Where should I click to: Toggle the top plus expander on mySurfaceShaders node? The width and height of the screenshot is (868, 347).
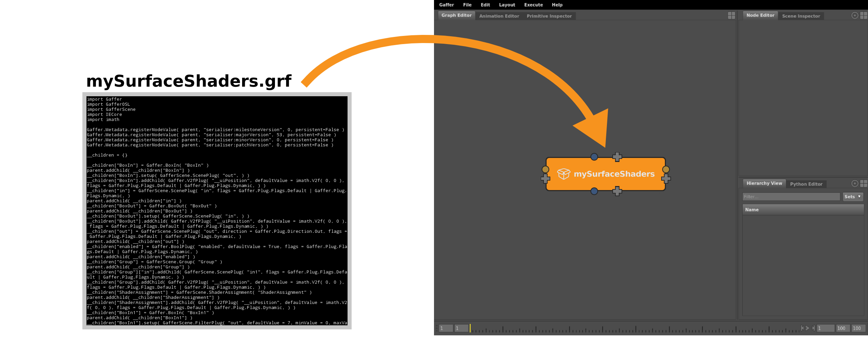[617, 157]
